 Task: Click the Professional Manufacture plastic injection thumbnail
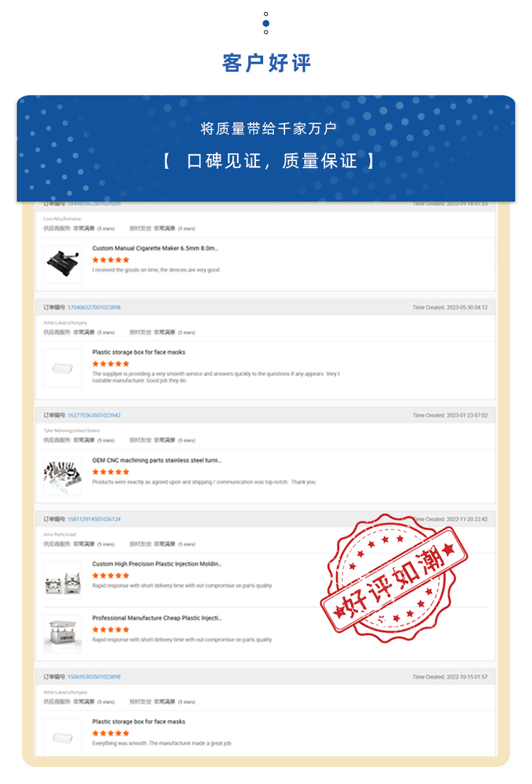pyautogui.click(x=62, y=634)
